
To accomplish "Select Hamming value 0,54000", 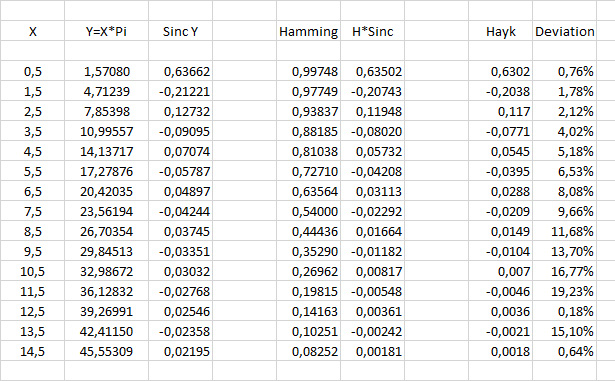I will pyautogui.click(x=308, y=211).
